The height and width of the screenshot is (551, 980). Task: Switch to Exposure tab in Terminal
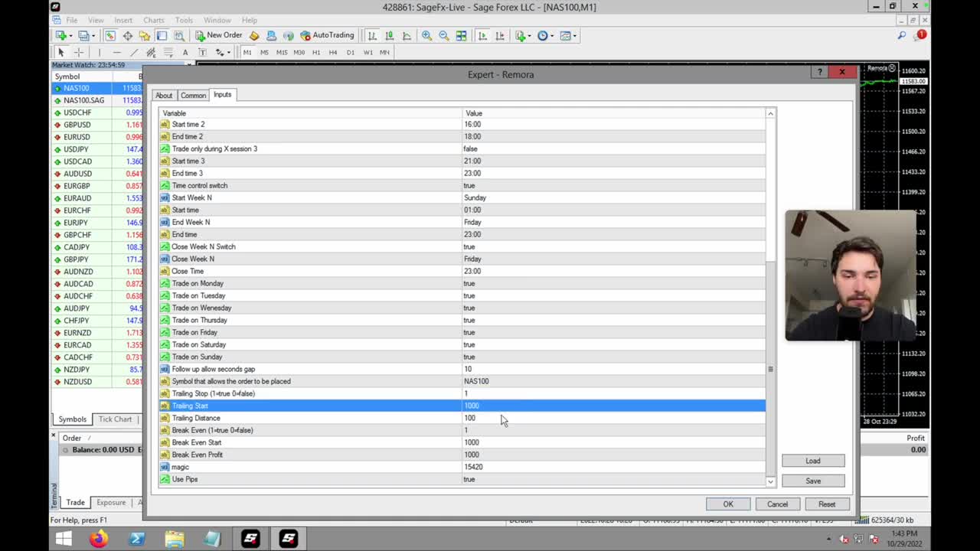pos(111,503)
